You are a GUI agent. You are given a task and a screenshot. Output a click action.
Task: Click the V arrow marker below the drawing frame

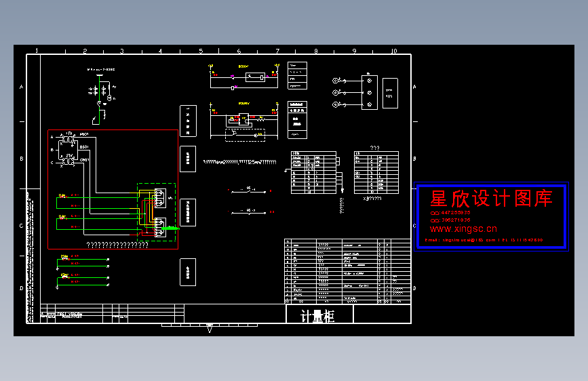tap(210, 329)
